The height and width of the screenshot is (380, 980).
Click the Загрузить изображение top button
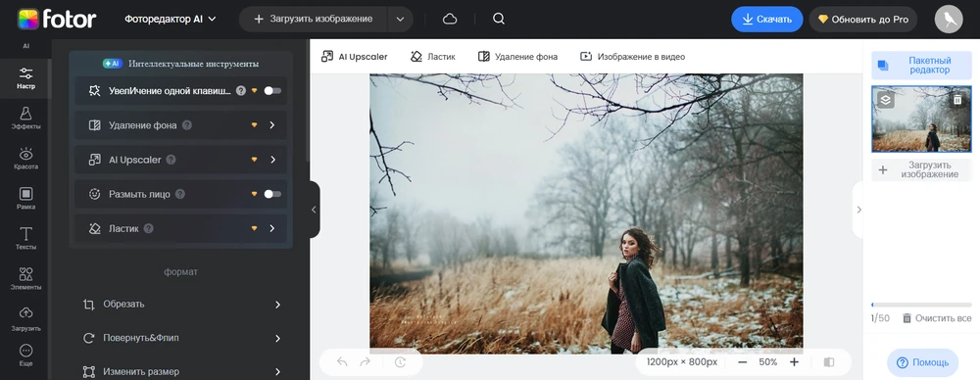pos(314,19)
